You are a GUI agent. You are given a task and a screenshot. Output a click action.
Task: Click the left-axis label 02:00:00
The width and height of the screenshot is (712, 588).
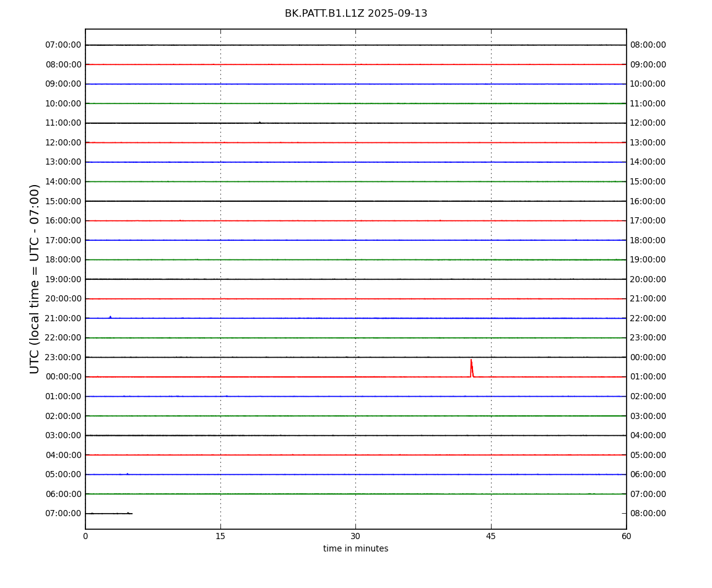pos(63,416)
